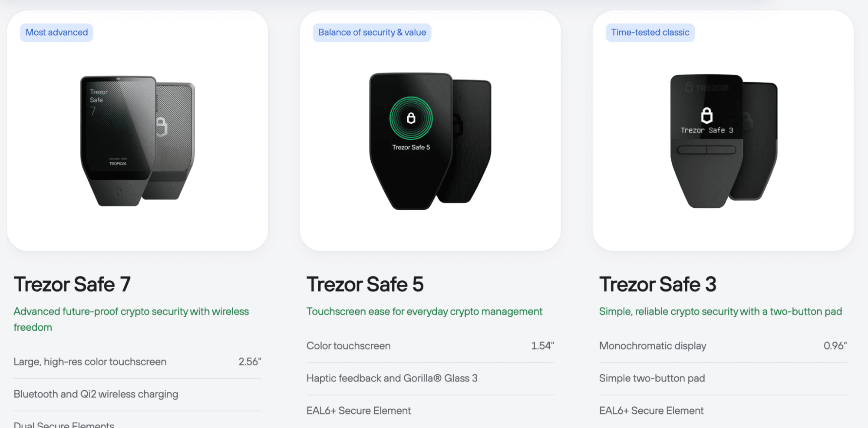This screenshot has width=868, height=428.
Task: Click the two-button pad on Safe 3 image
Action: click(x=706, y=150)
